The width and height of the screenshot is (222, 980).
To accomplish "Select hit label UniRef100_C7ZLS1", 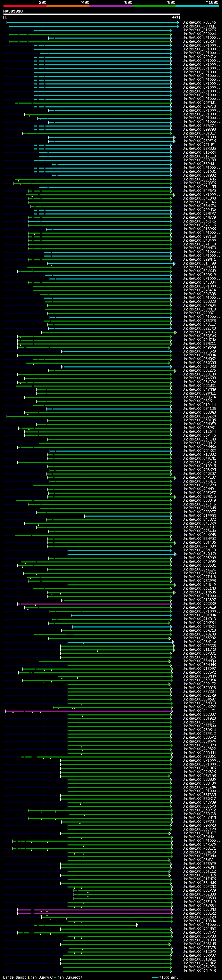I will 199,569.
